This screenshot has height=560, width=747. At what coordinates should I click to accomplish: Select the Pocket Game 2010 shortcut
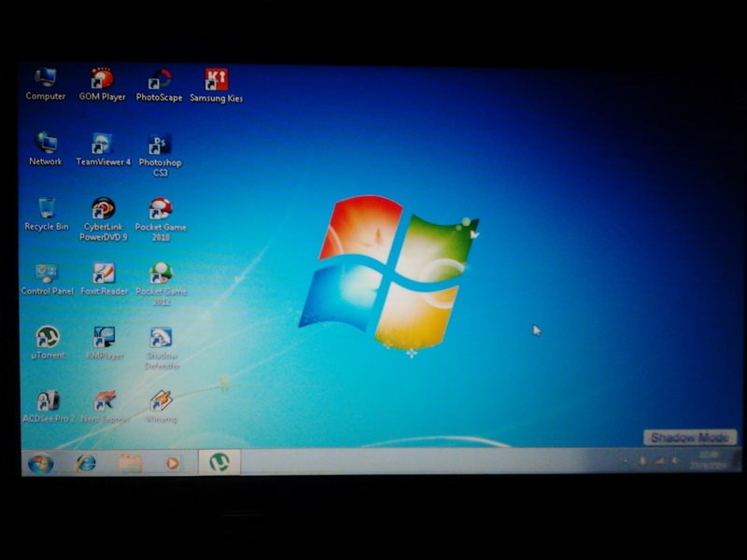pos(161,219)
